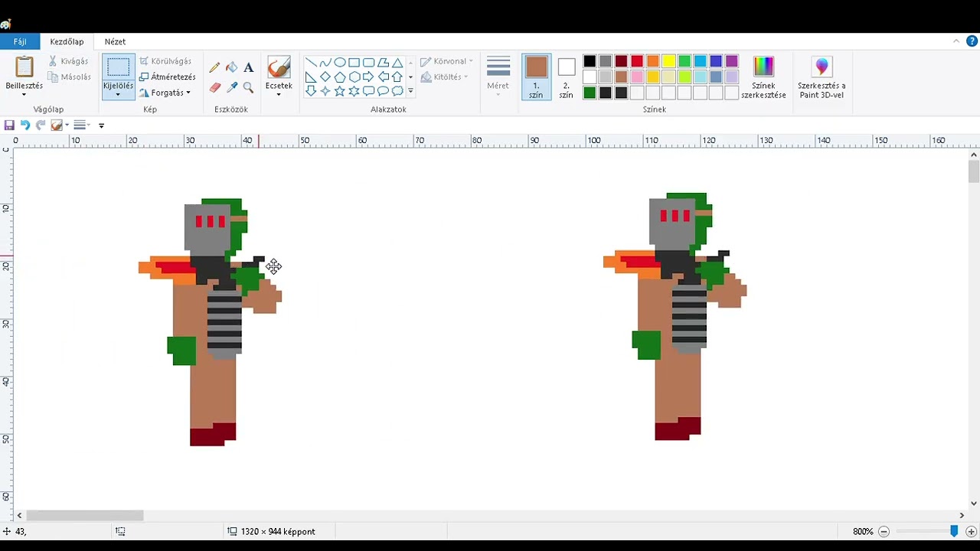
Task: Choose the Right triangle shape
Action: pyautogui.click(x=311, y=77)
